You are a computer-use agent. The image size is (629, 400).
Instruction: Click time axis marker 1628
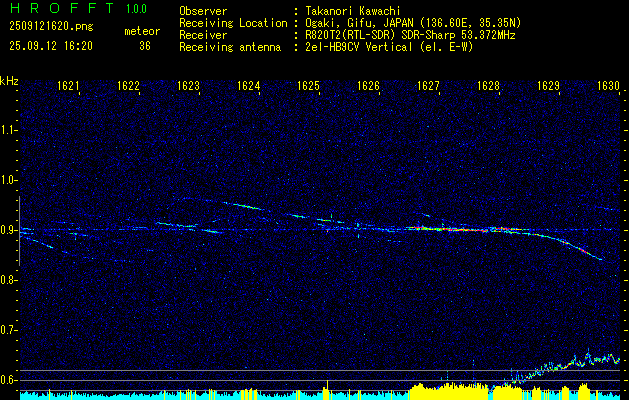point(488,86)
